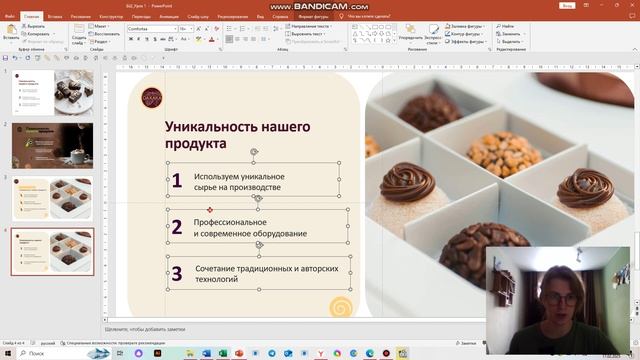The image size is (640, 360).
Task: Toggle Center text alignment
Action: 238,39
